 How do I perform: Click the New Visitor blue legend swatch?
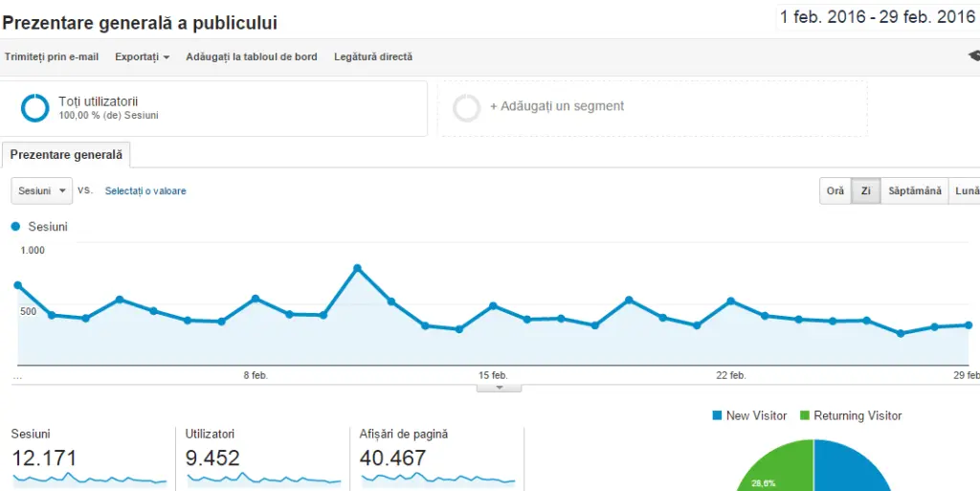(717, 415)
